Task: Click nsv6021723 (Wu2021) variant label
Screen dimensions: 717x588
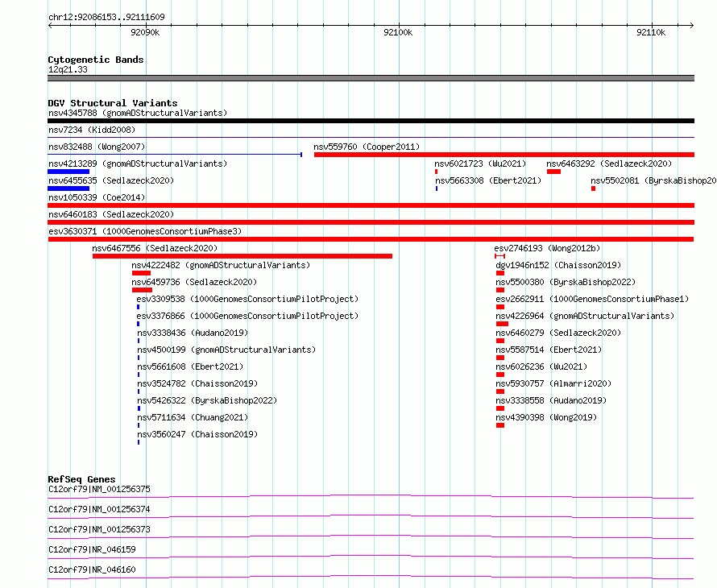Action: [x=481, y=164]
